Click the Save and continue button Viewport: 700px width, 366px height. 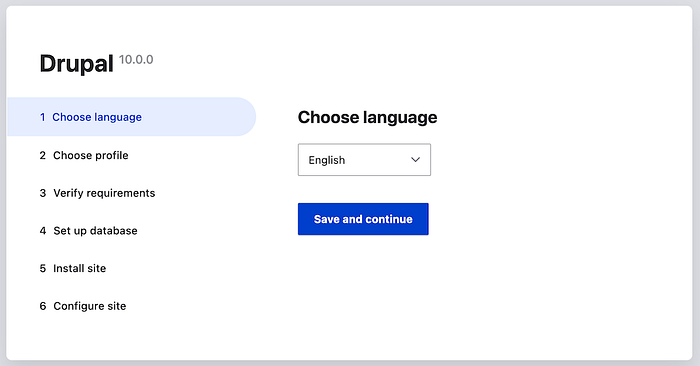[x=363, y=219]
